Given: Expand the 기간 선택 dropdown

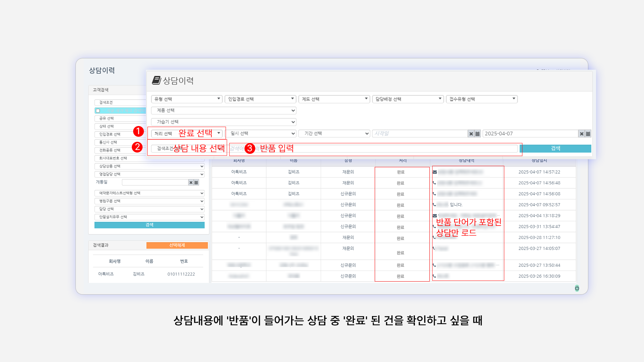Looking at the screenshot, I should coord(334,133).
